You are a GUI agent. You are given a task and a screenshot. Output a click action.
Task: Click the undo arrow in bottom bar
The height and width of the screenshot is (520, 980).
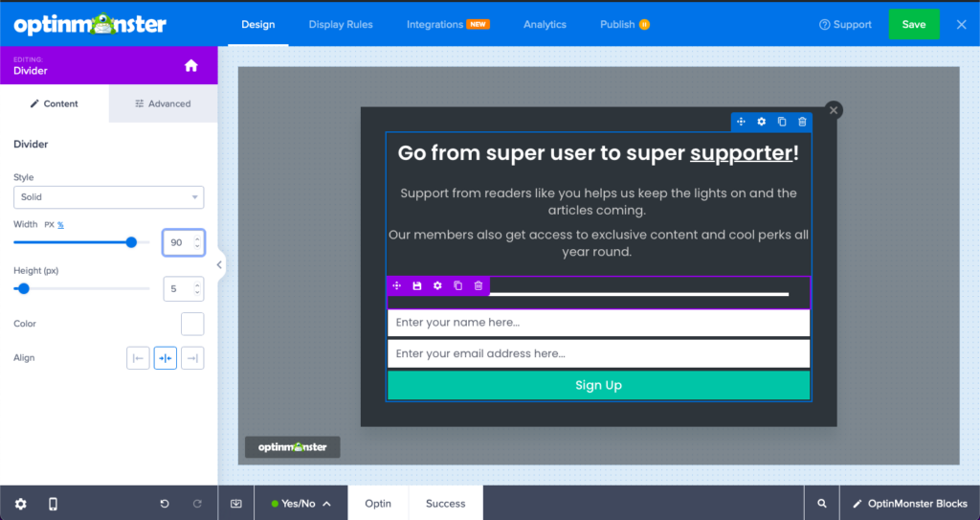click(165, 504)
